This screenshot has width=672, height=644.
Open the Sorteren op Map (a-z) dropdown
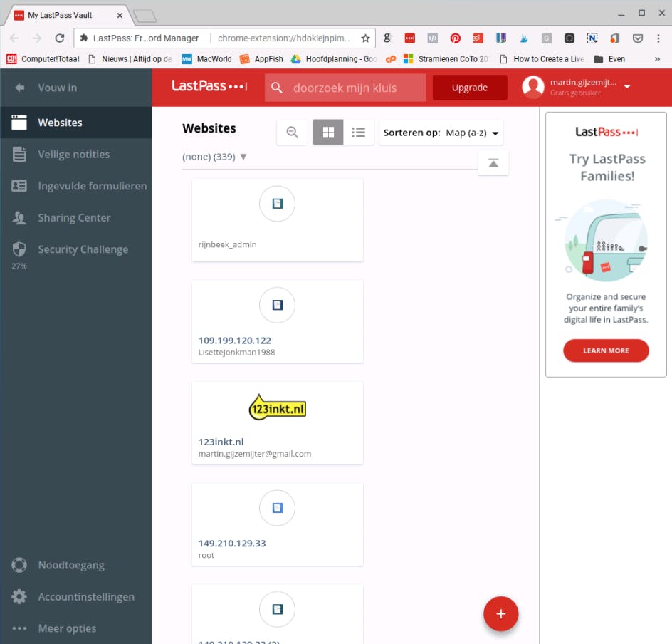[441, 133]
